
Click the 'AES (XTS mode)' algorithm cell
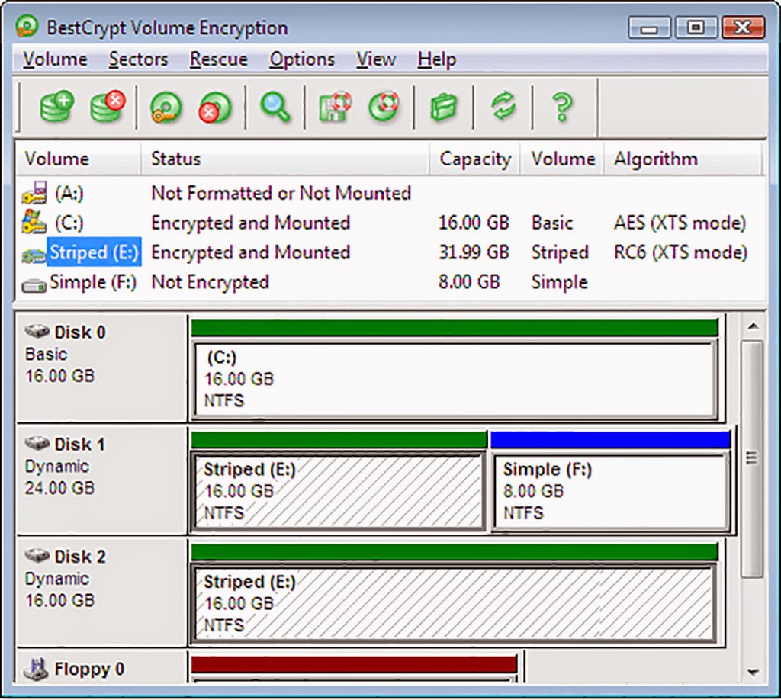[680, 223]
